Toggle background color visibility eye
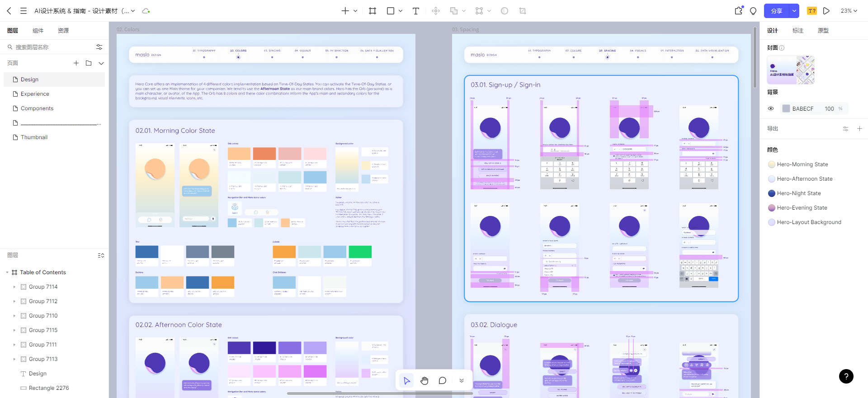 coord(771,108)
